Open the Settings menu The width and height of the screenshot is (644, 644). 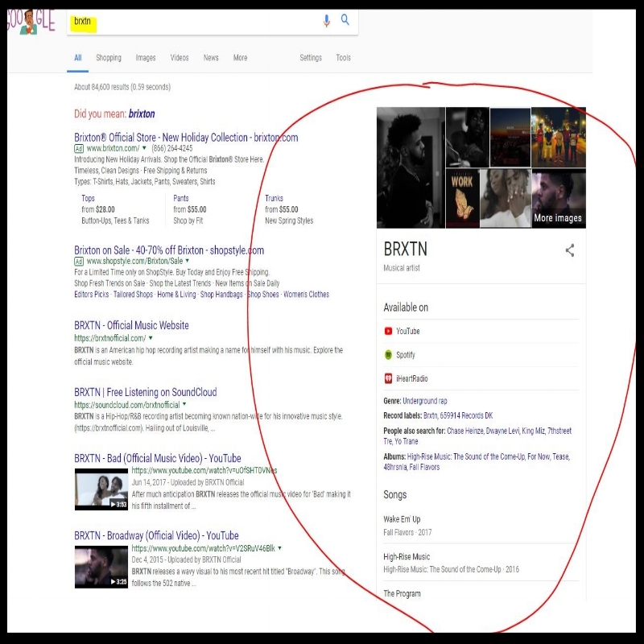coord(311,57)
